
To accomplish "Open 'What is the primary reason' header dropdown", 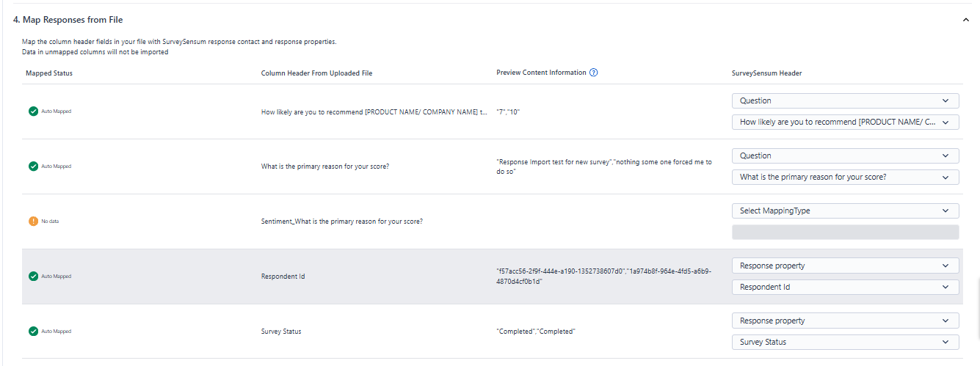I will pos(845,177).
